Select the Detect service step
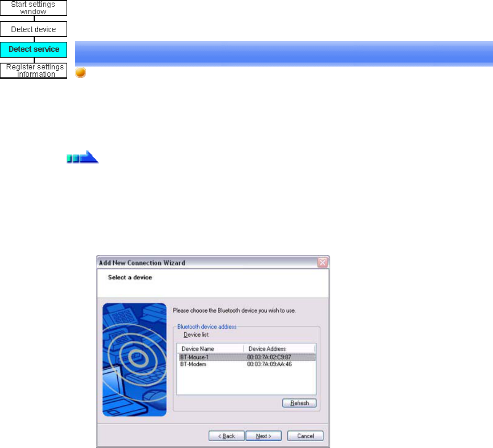The image size is (493, 448). point(33,49)
